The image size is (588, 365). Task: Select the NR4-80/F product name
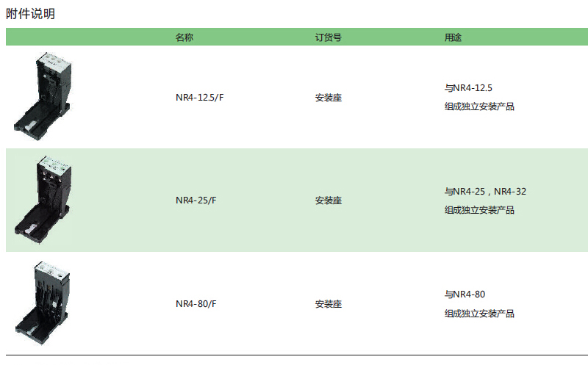(x=196, y=303)
